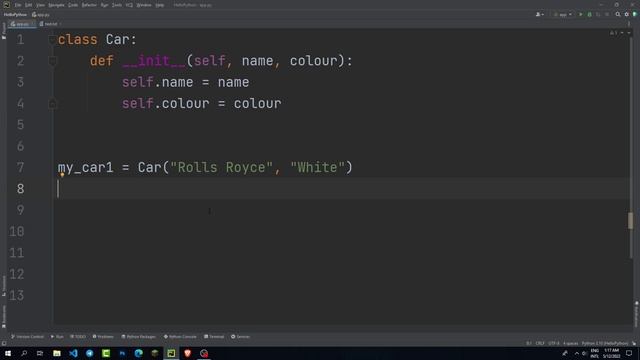
Task: Open the Help menu
Action: point(160,5)
